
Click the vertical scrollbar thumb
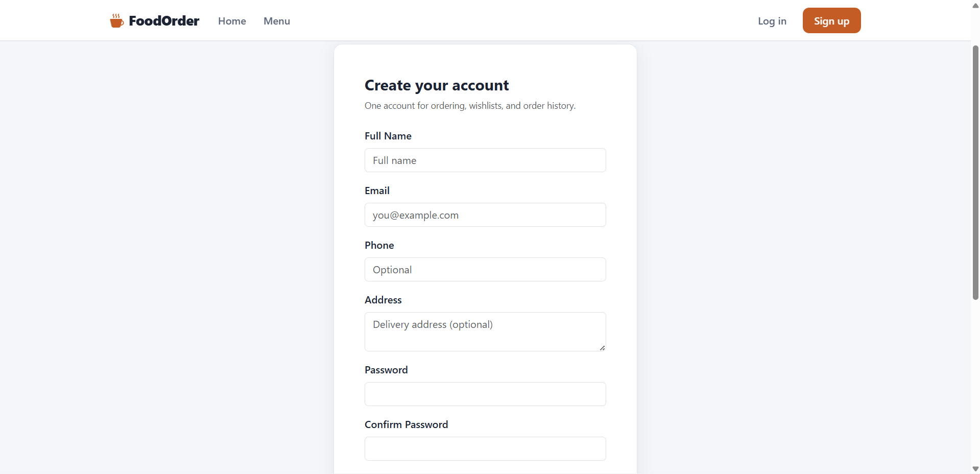coord(975,172)
